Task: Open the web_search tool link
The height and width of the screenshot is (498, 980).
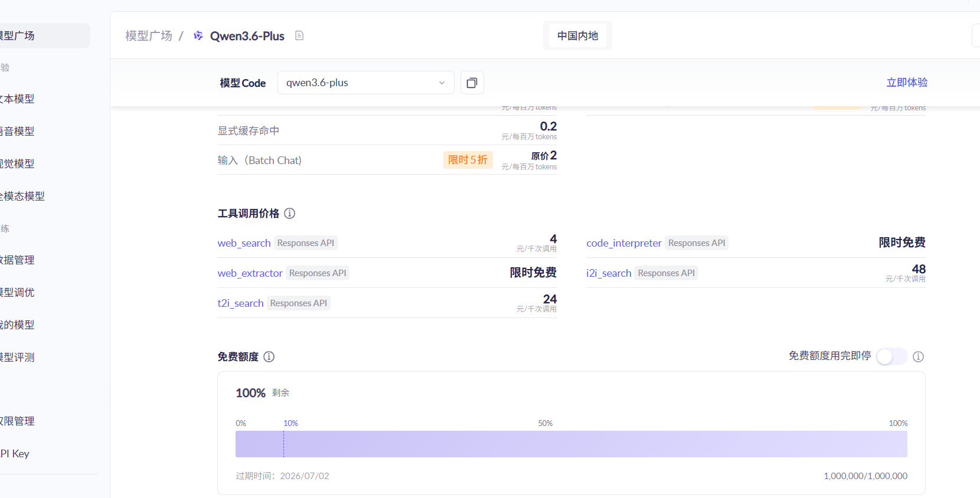Action: click(x=244, y=243)
